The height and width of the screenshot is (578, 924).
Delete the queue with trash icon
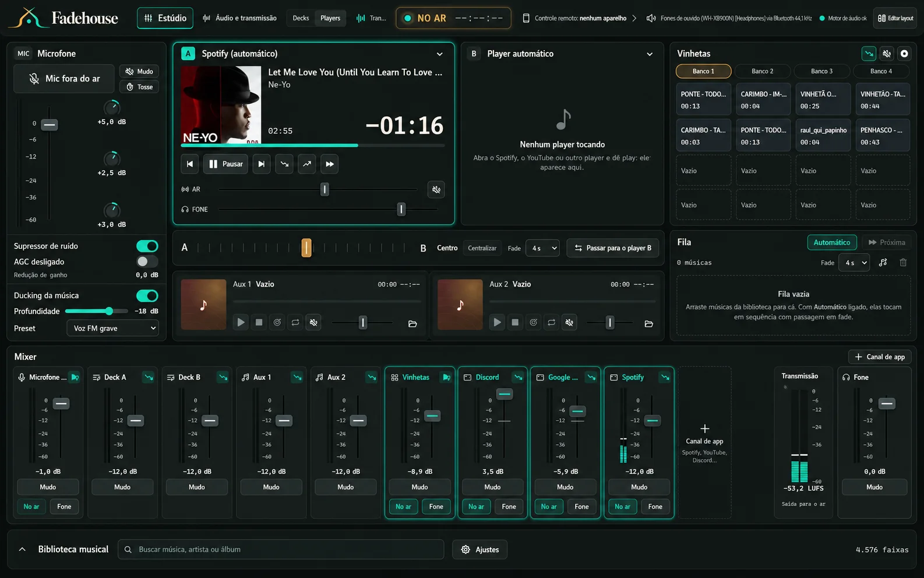pyautogui.click(x=903, y=262)
